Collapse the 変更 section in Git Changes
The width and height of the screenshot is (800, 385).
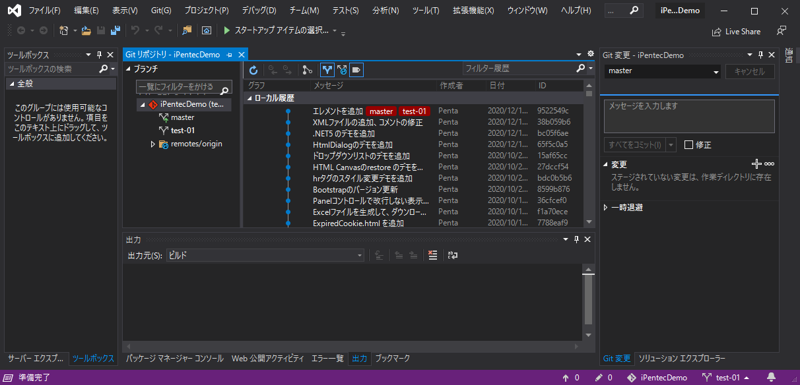click(606, 164)
